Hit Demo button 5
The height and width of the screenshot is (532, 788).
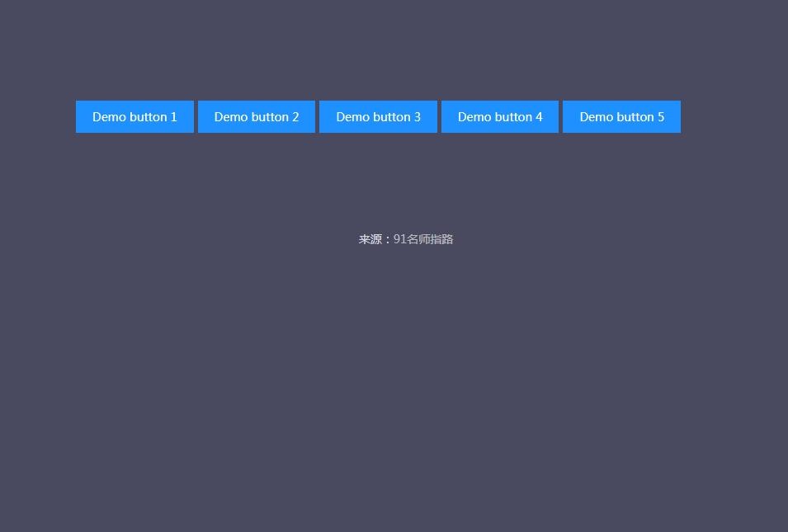(x=621, y=116)
